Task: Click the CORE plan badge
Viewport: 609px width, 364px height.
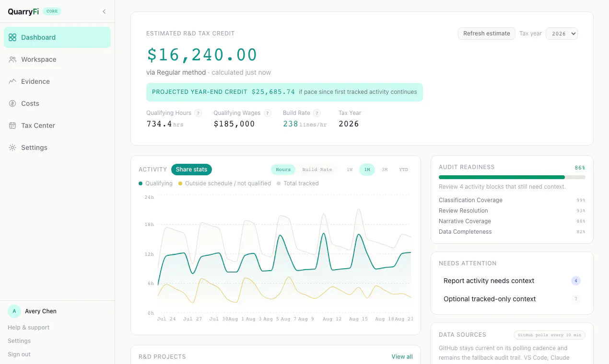Action: click(52, 11)
